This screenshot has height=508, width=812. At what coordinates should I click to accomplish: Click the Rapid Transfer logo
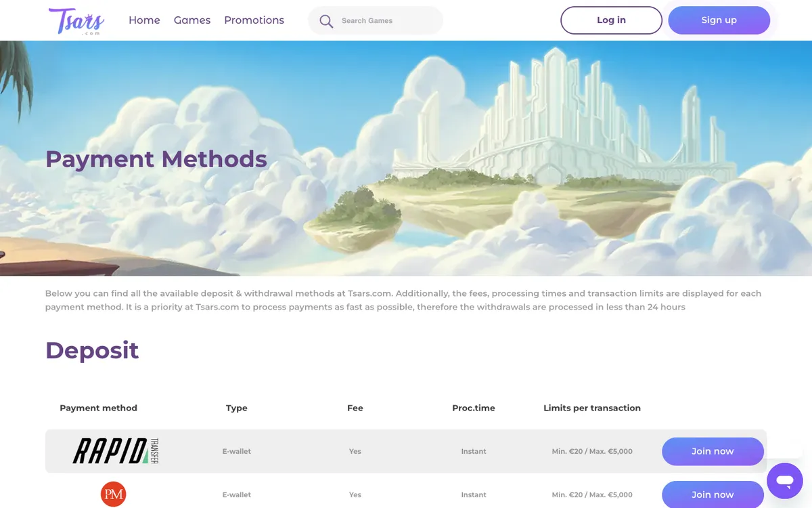click(116, 451)
